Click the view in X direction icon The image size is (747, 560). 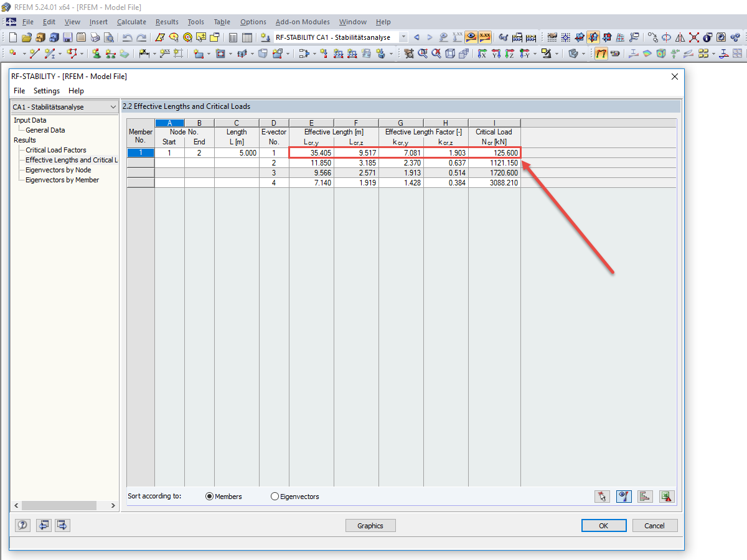[x=482, y=54]
